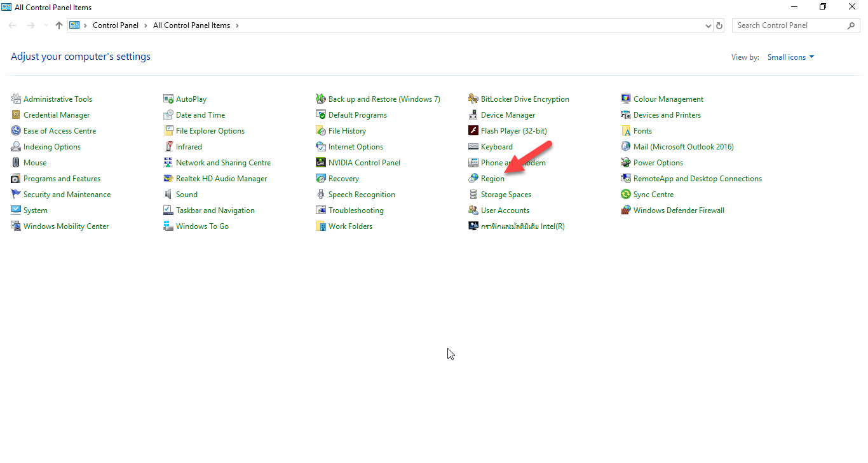Expand the address bar history dropdown arrow
This screenshot has width=868, height=463.
pyautogui.click(x=709, y=25)
